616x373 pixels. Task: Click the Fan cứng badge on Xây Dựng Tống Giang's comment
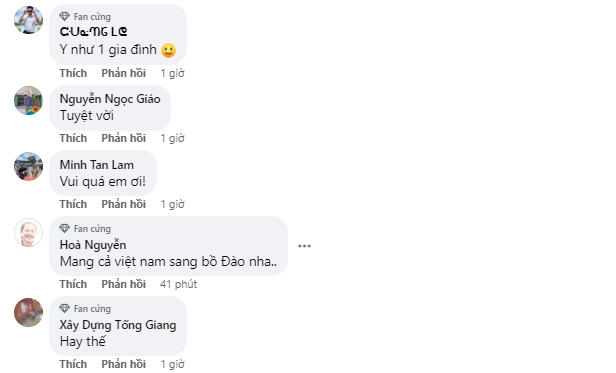click(85, 309)
